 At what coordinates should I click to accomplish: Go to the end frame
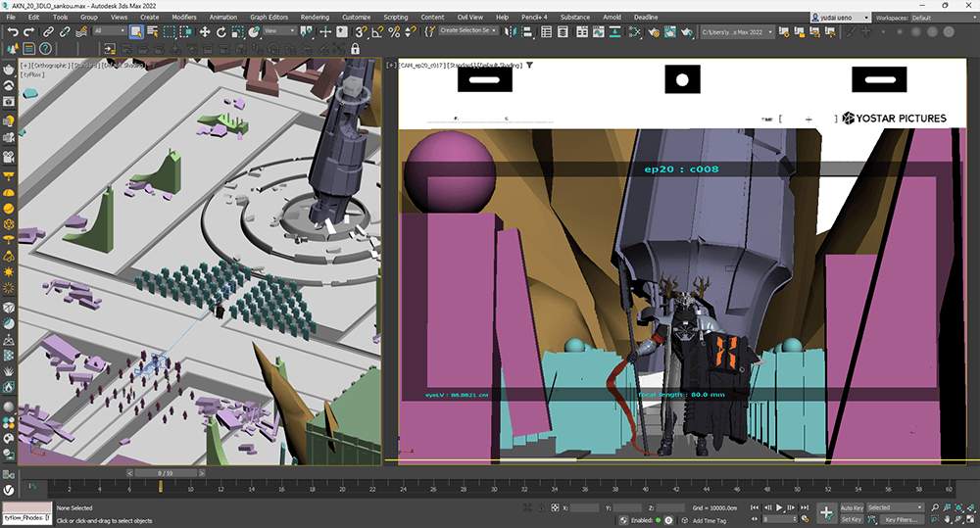pyautogui.click(x=805, y=508)
